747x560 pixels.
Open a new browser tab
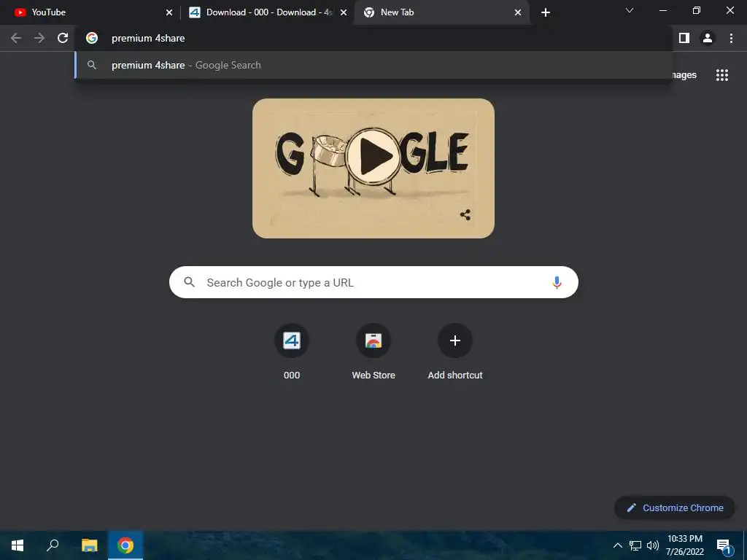point(546,12)
